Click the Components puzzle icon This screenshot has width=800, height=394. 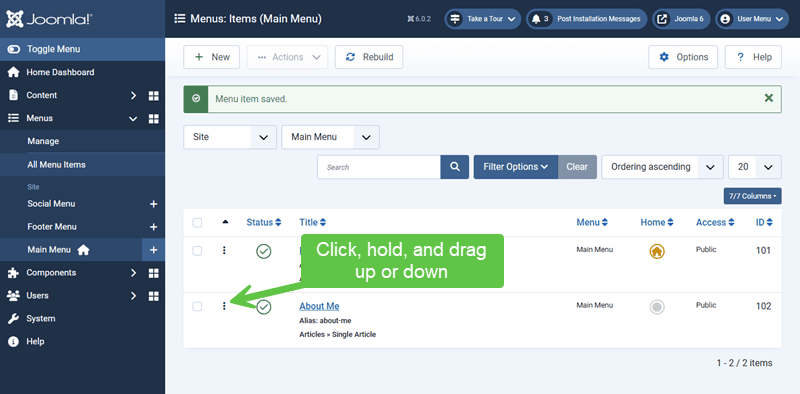pos(14,273)
